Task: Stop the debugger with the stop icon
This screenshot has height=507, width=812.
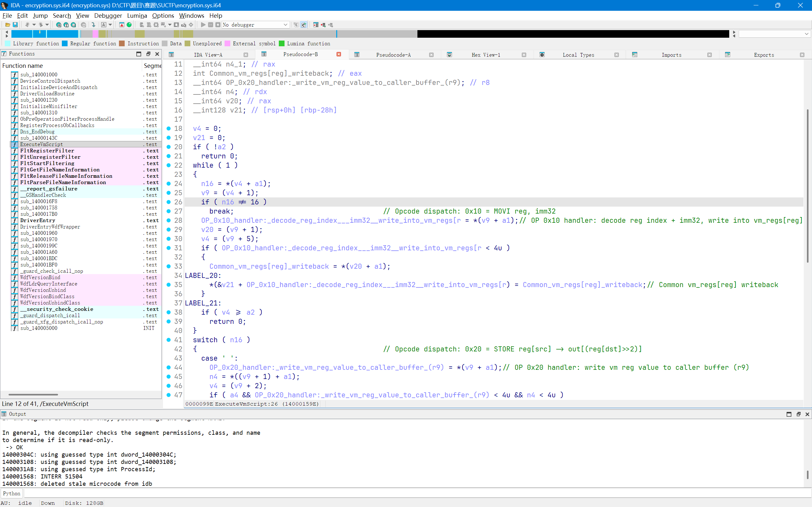Action: (x=218, y=24)
